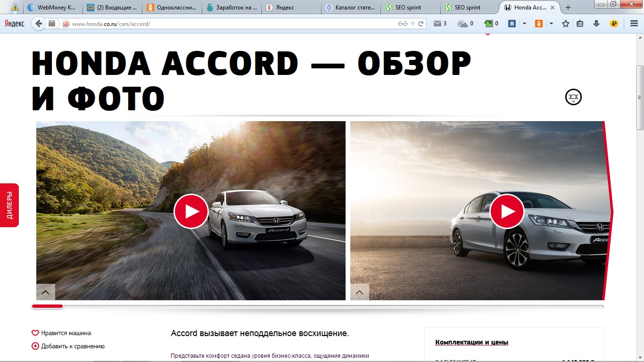This screenshot has height=362, width=644.
Task: Open the VKontakte toolbar icon
Action: pos(512,24)
